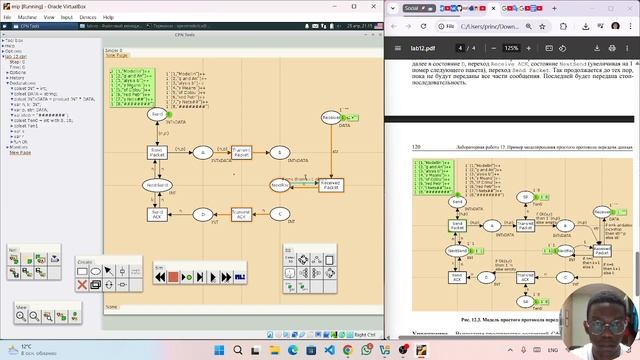640x360 pixels.
Task: Open Visual Studio Code from taskbar
Action: point(330,350)
